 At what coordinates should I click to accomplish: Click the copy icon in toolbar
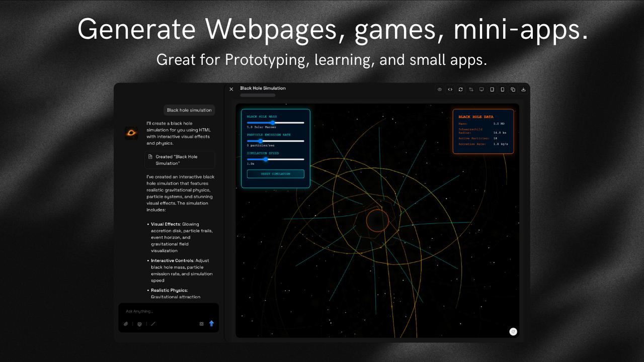[513, 89]
